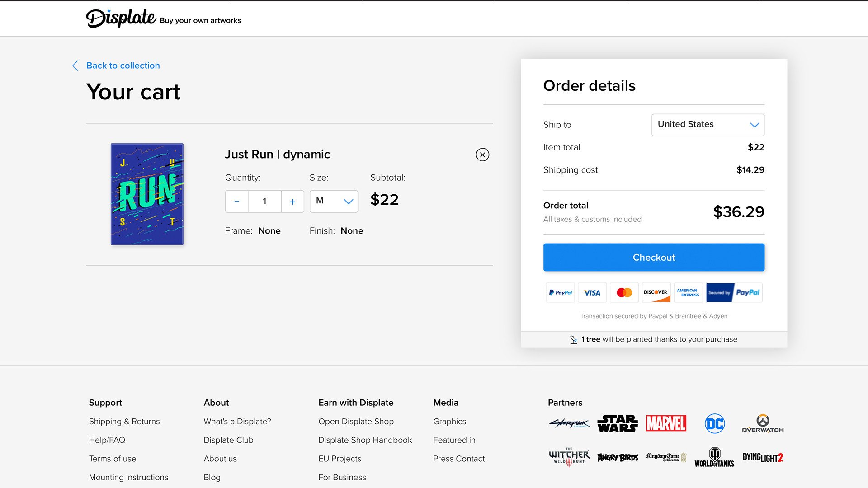
Task: Open Displate Shop Handbook link
Action: point(365,440)
